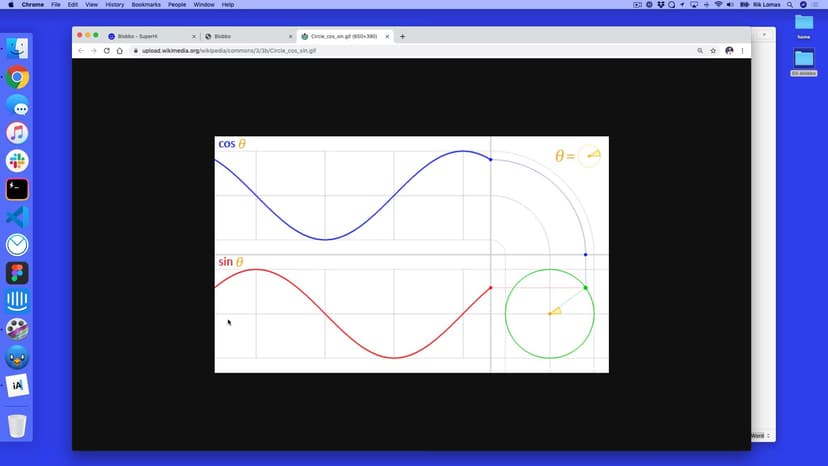Open Chrome's three-dot menu
828x466 pixels.
pos(742,51)
